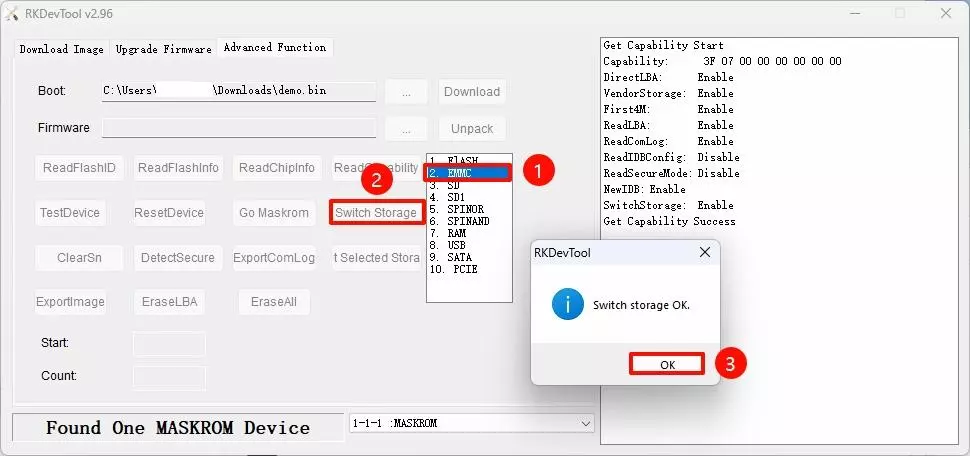Select EMMC in the storage list
Viewport: 970px width, 456px height.
coord(468,172)
